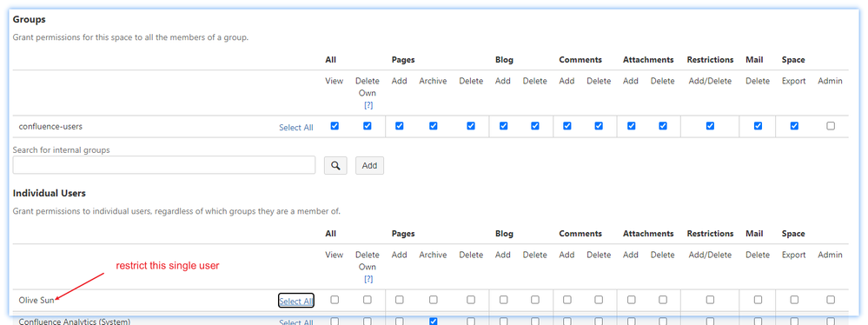The height and width of the screenshot is (325, 868).
Task: Click the Attachments column header in Individual Users table
Action: click(648, 234)
